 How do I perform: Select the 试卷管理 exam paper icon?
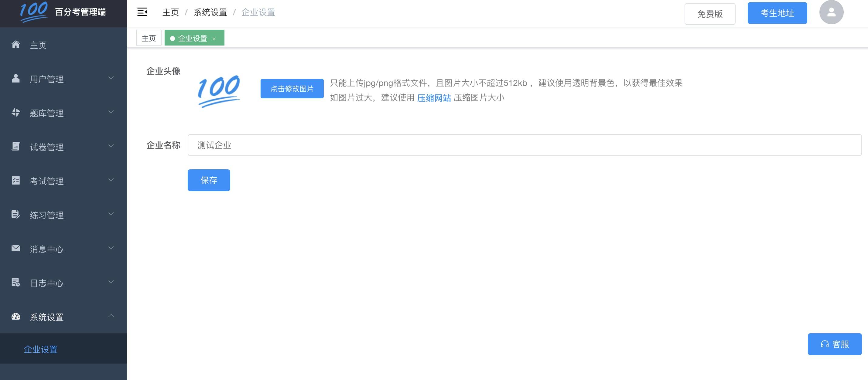point(15,146)
